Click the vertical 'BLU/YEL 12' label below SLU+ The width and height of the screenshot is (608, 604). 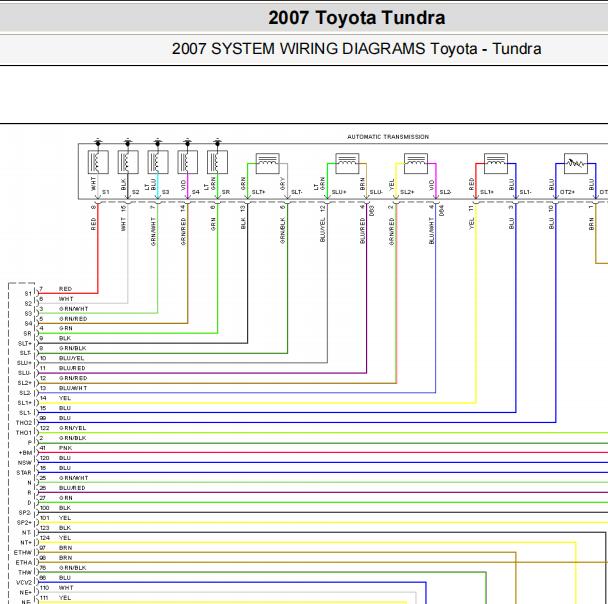323,224
